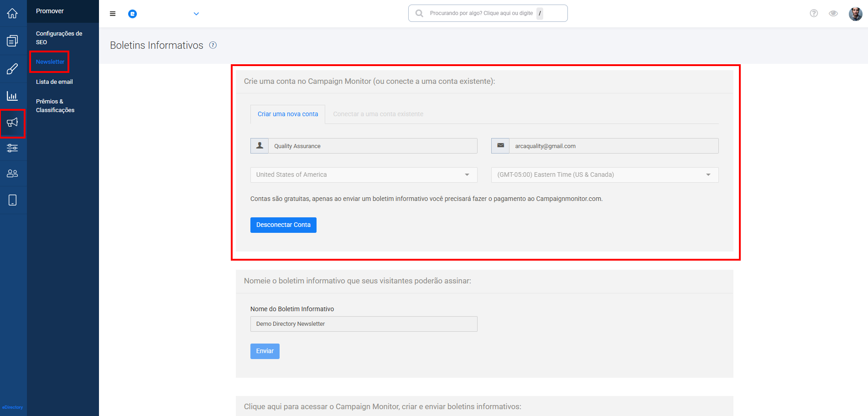Click help icon next to Boletins Informativos
The width and height of the screenshot is (868, 416).
213,45
